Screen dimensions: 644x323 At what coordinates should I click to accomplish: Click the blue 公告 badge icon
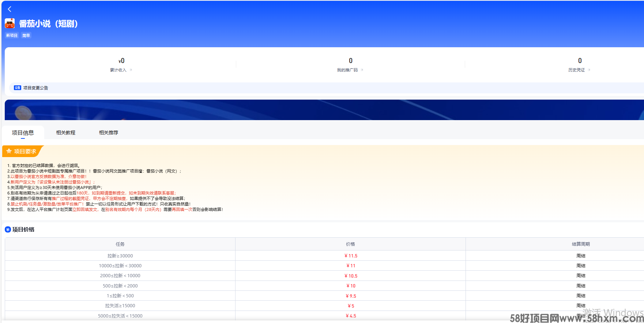[18, 88]
